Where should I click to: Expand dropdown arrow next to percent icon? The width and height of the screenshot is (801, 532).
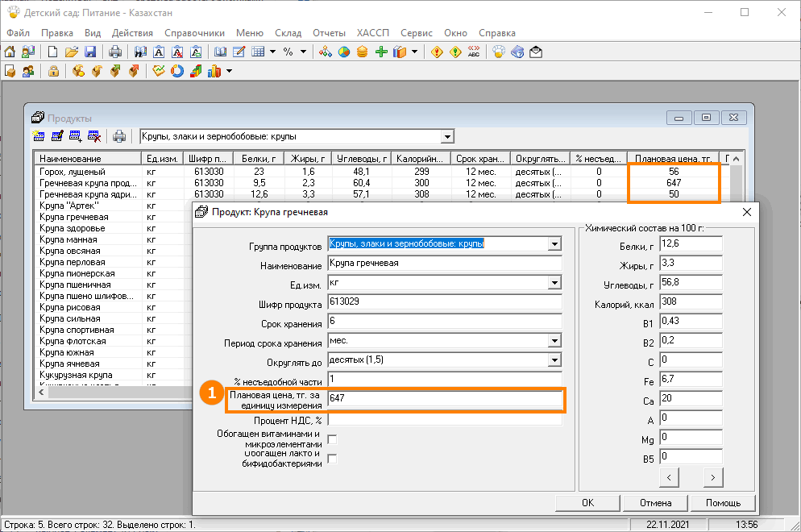pyautogui.click(x=303, y=52)
